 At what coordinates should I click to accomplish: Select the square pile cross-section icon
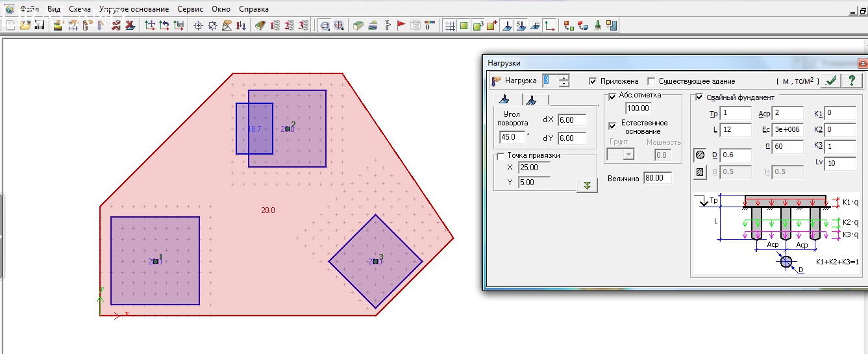(x=701, y=172)
